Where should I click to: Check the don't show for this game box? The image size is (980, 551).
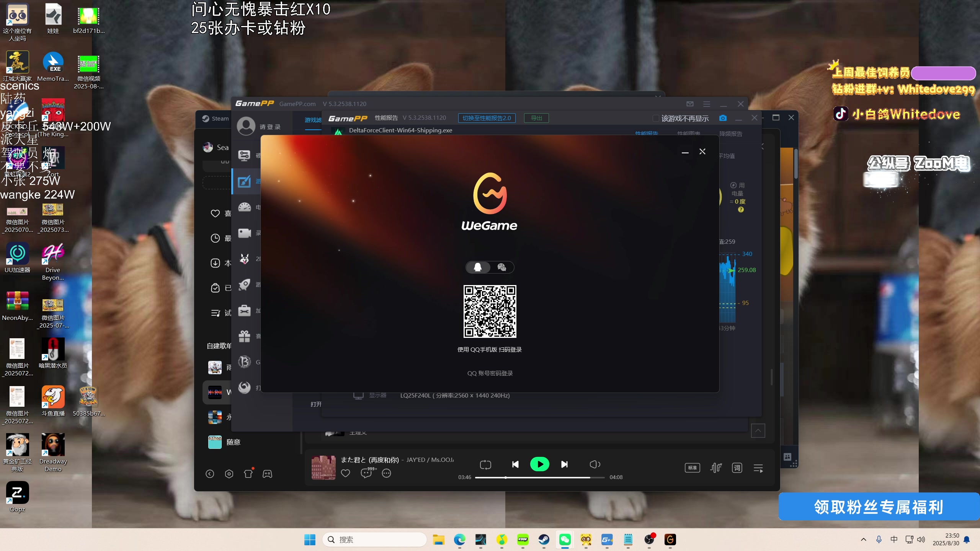pyautogui.click(x=656, y=118)
